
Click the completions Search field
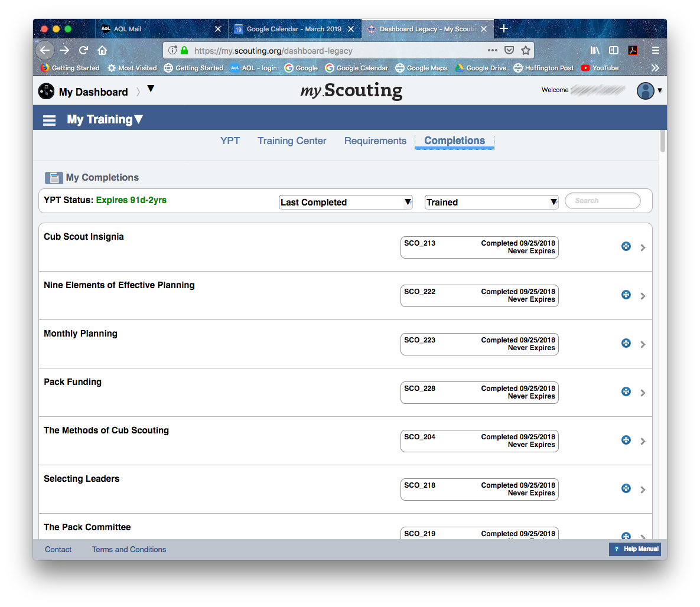(x=603, y=201)
